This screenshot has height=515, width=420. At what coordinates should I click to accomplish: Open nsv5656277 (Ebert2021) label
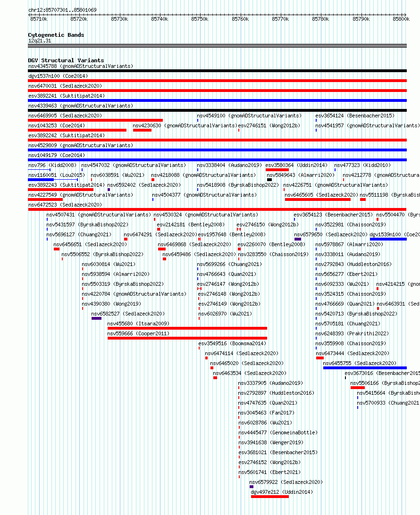(346, 274)
